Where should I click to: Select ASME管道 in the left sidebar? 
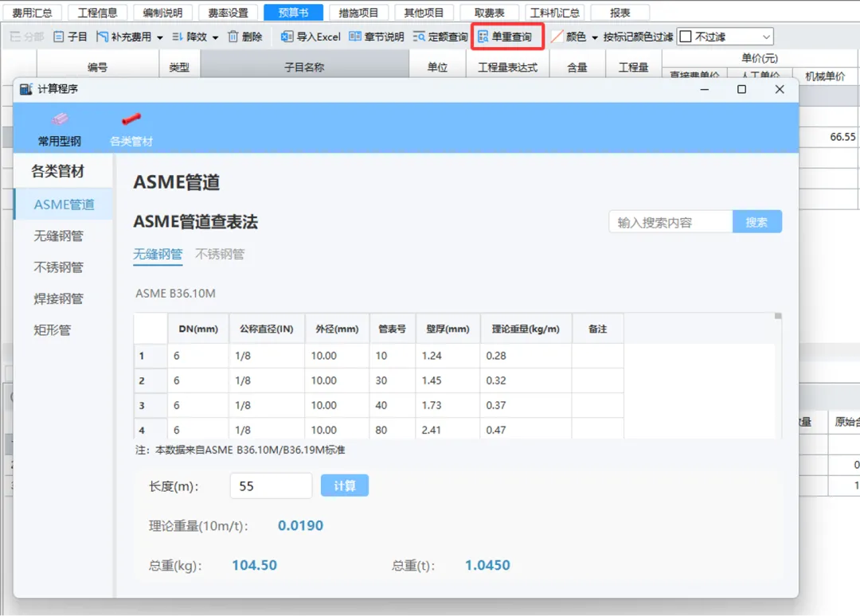pos(64,205)
